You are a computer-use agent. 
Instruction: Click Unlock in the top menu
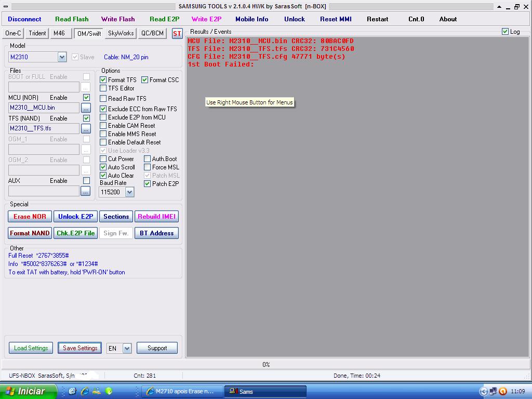pos(295,19)
